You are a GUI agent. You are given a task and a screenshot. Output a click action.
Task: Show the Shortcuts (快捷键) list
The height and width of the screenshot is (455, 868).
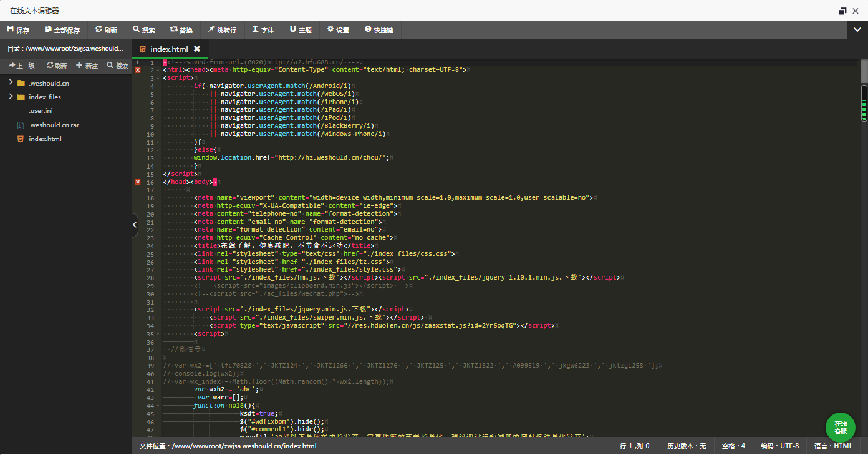tap(379, 30)
